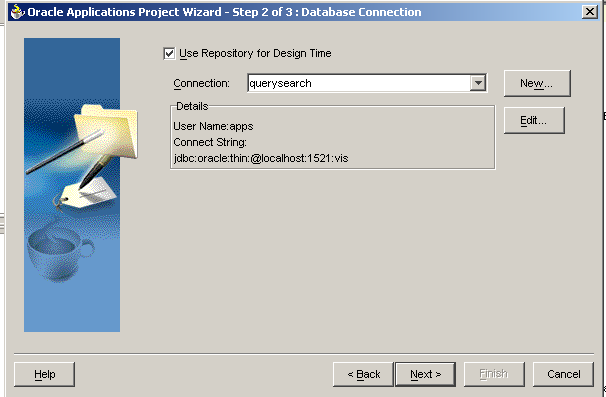This screenshot has height=397, width=606.
Task: Uncheck Use Repository for Design Time
Action: click(169, 53)
